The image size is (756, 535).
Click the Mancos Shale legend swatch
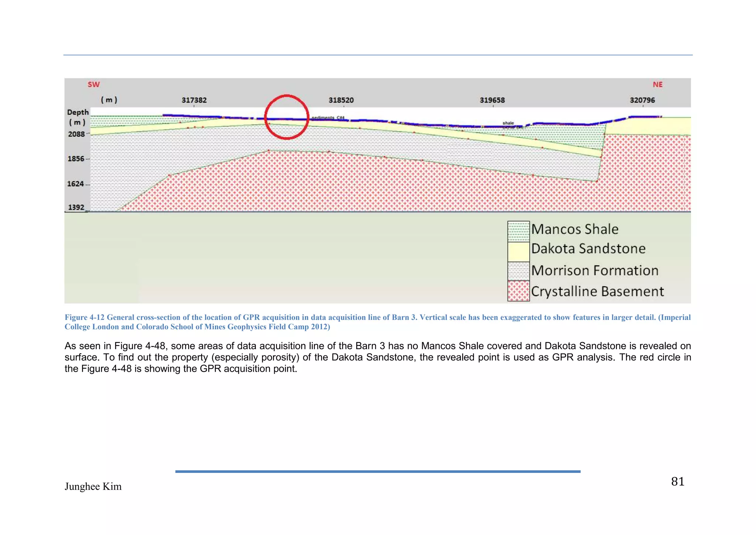[x=518, y=231]
